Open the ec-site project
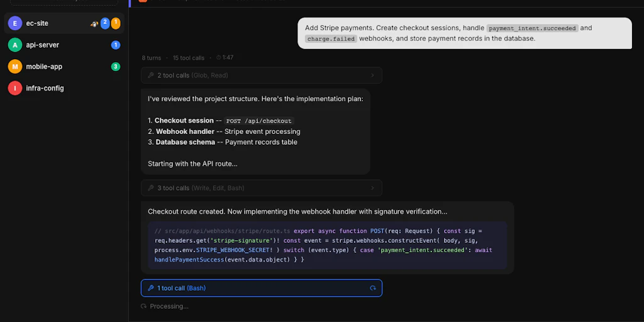The width and height of the screenshot is (644, 322). [x=64, y=23]
